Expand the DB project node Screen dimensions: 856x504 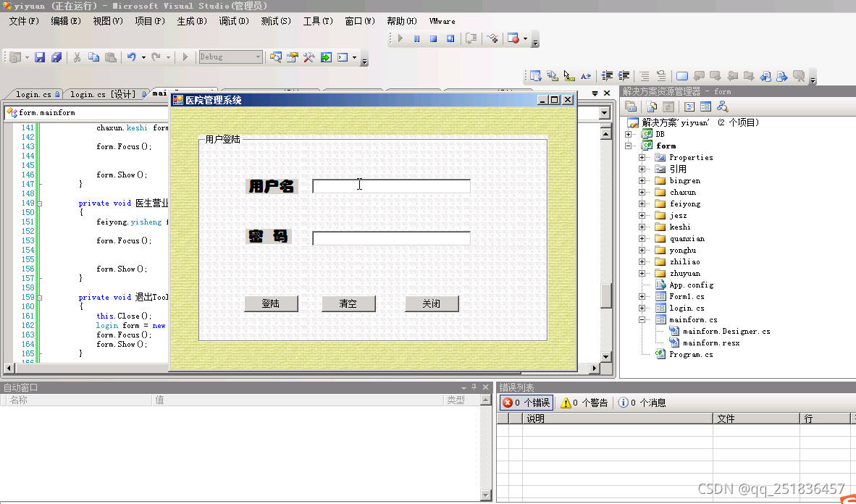[x=629, y=134]
